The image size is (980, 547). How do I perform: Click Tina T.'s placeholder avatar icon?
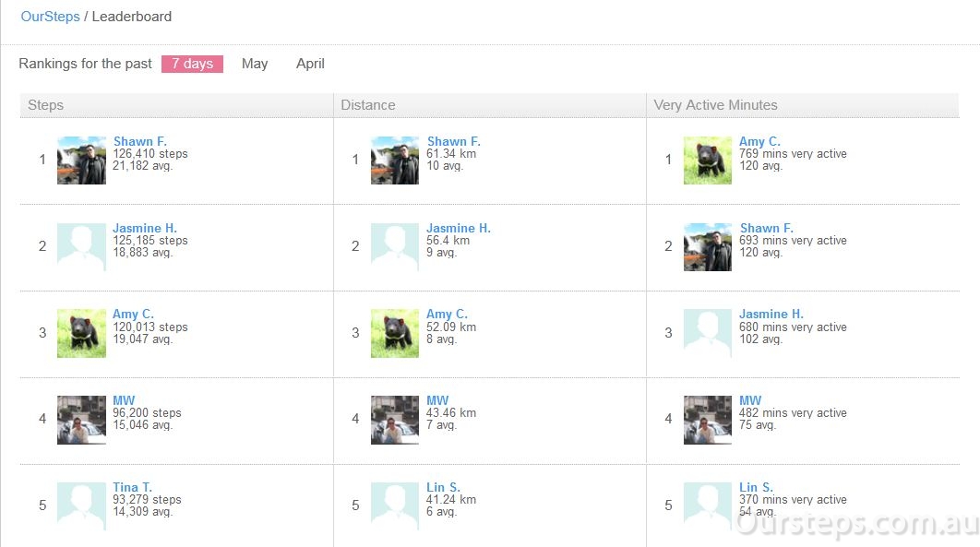point(81,506)
